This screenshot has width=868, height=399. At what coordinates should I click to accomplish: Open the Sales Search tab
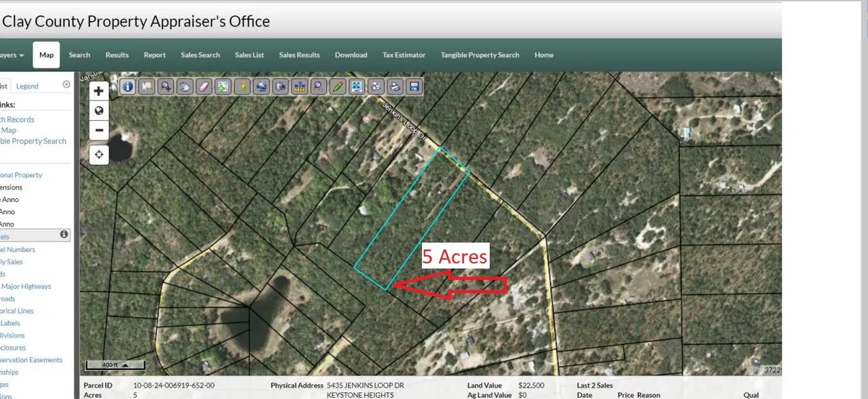click(200, 55)
